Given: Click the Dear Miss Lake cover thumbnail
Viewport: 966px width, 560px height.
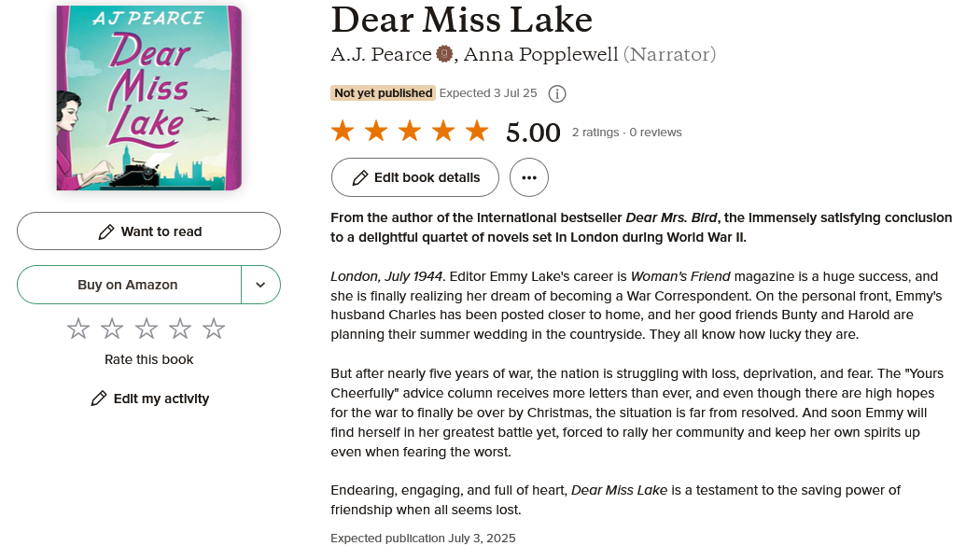Looking at the screenshot, I should pyautogui.click(x=149, y=98).
